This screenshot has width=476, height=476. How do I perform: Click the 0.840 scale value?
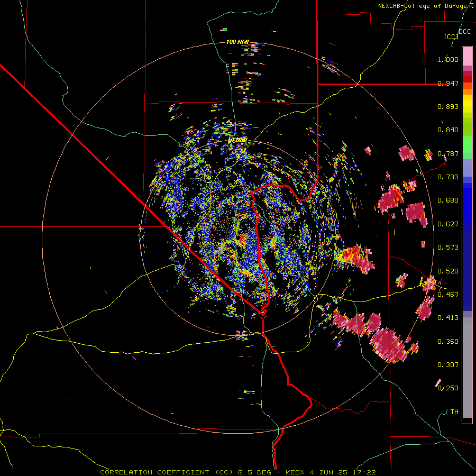point(448,130)
